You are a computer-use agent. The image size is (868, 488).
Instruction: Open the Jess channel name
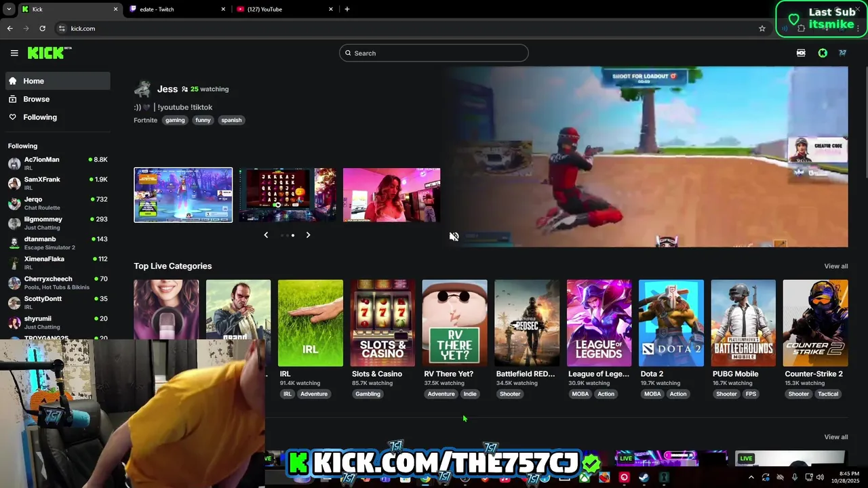coord(167,89)
